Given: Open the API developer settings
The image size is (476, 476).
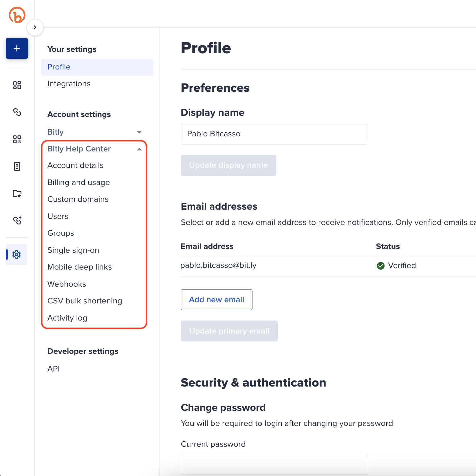Looking at the screenshot, I should point(53,369).
